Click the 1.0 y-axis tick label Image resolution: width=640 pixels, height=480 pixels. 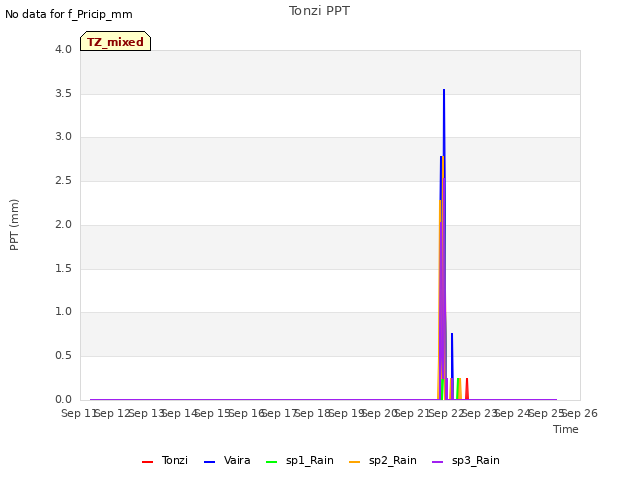tap(63, 312)
